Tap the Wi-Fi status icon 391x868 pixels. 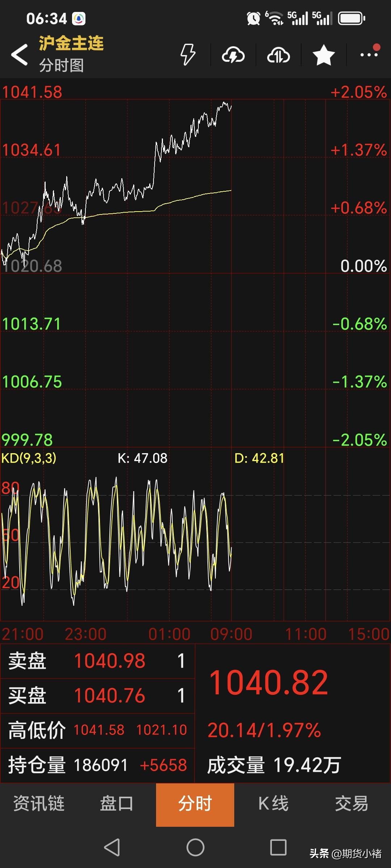click(x=275, y=18)
